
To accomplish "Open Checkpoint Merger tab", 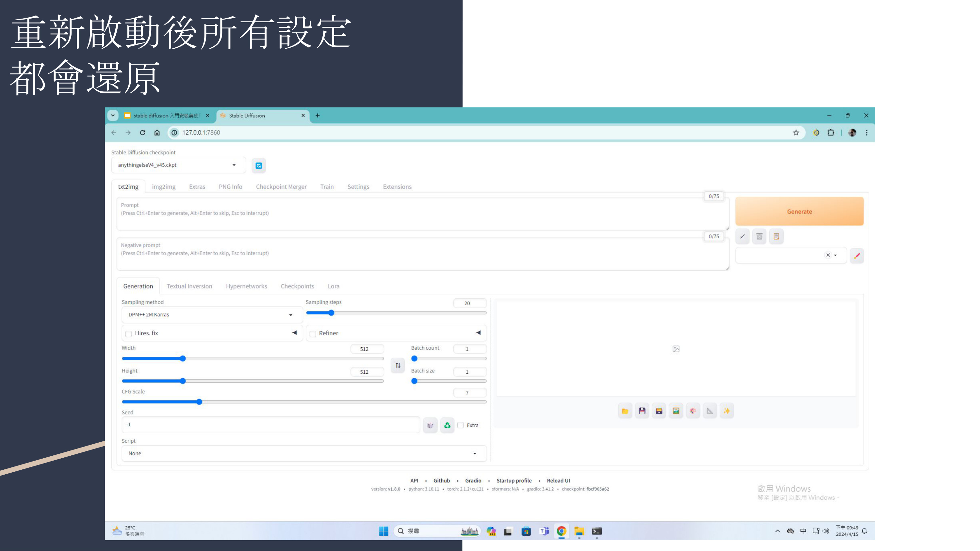I will coord(281,187).
